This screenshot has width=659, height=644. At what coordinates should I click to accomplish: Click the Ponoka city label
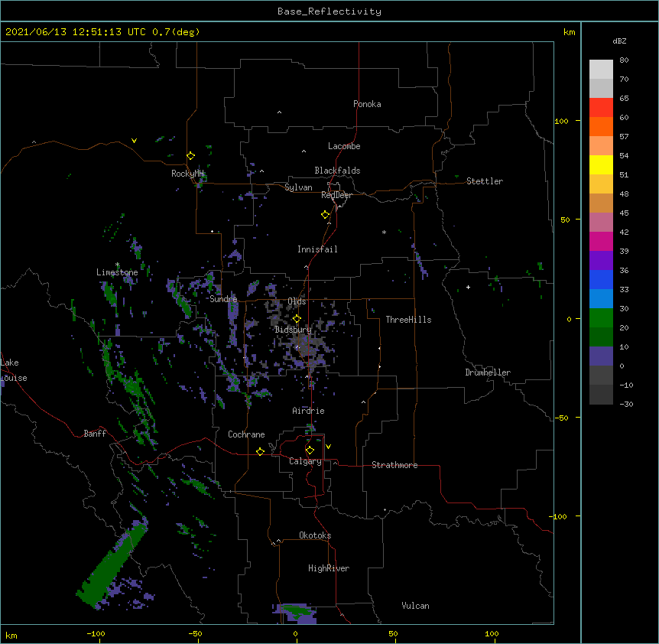(x=367, y=104)
